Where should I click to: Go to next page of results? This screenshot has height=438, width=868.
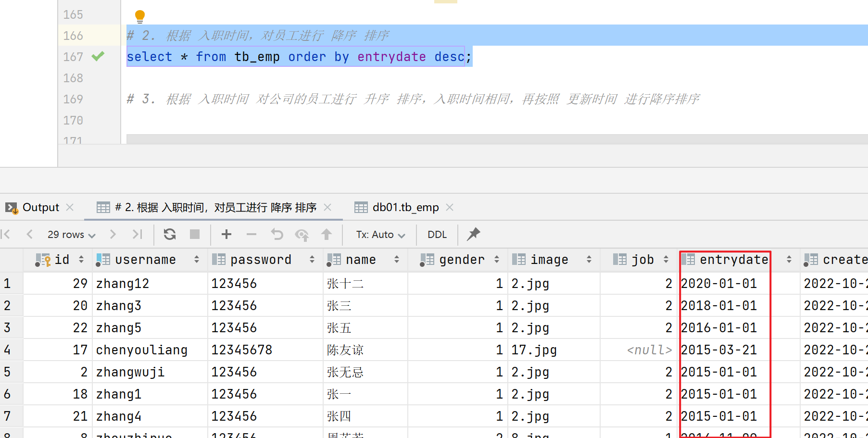113,234
